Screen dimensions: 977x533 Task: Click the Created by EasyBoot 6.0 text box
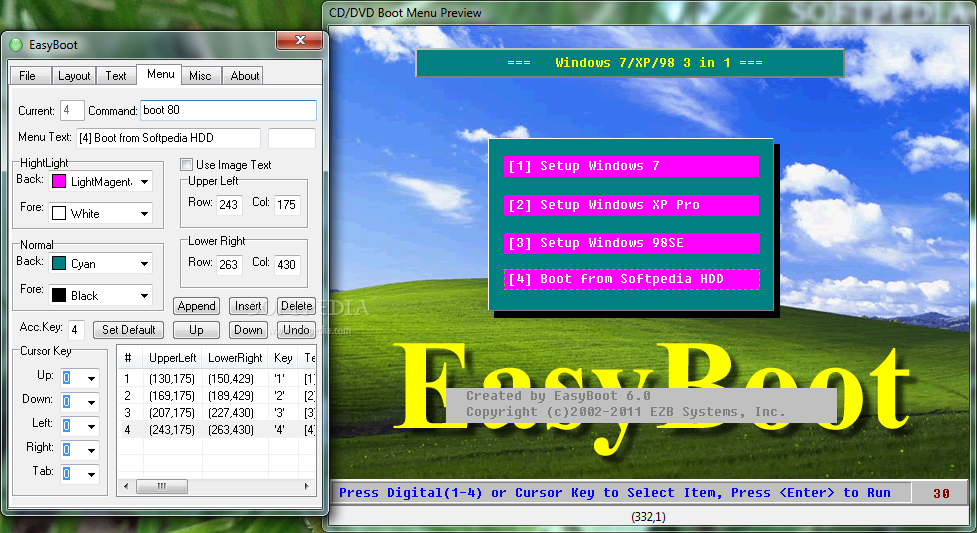click(x=642, y=404)
